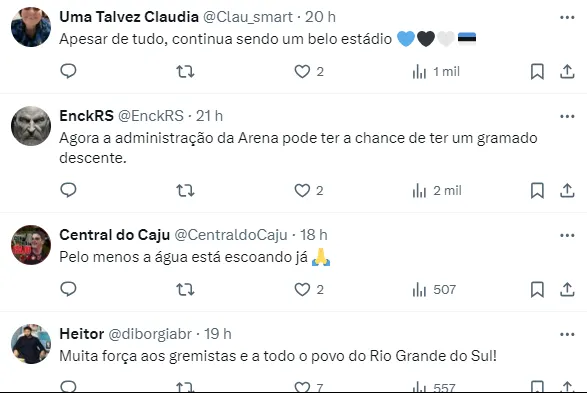This screenshot has width=587, height=393.
Task: Reply to Uma Talvez Claudia's tweet
Action: (68, 71)
